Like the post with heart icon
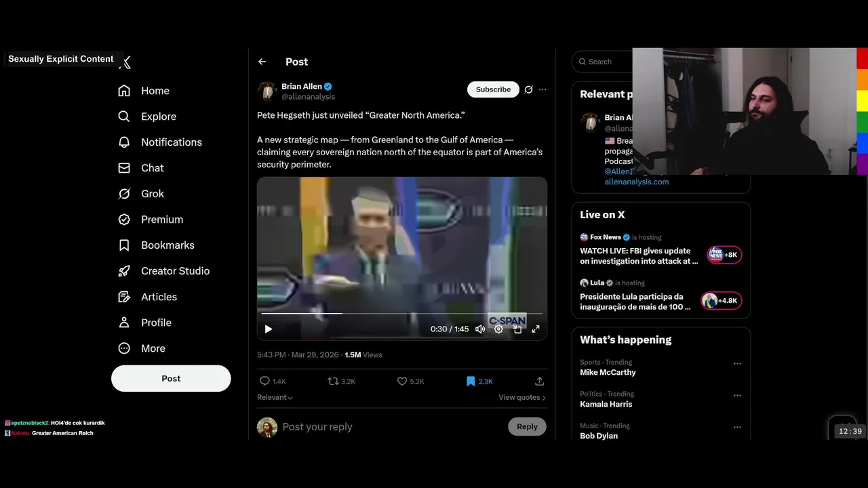 tap(402, 382)
